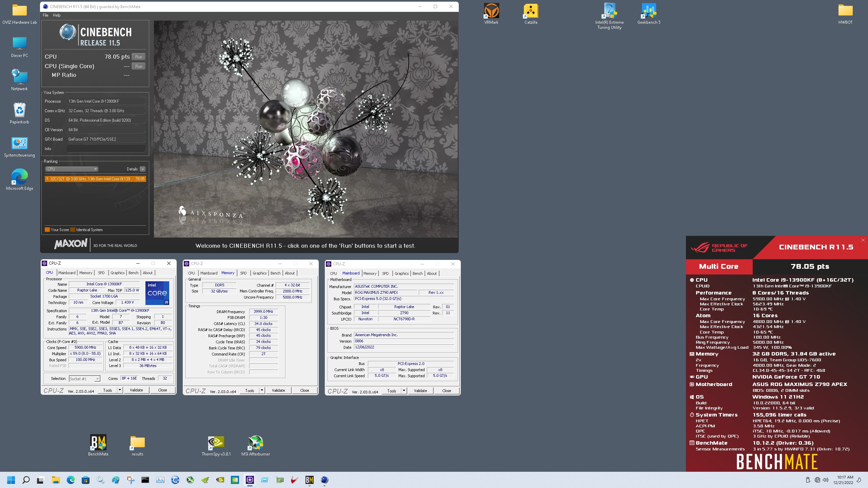Run the Cinebench CPU Single Core test
Viewport: 868px width, 488px height.
[139, 66]
